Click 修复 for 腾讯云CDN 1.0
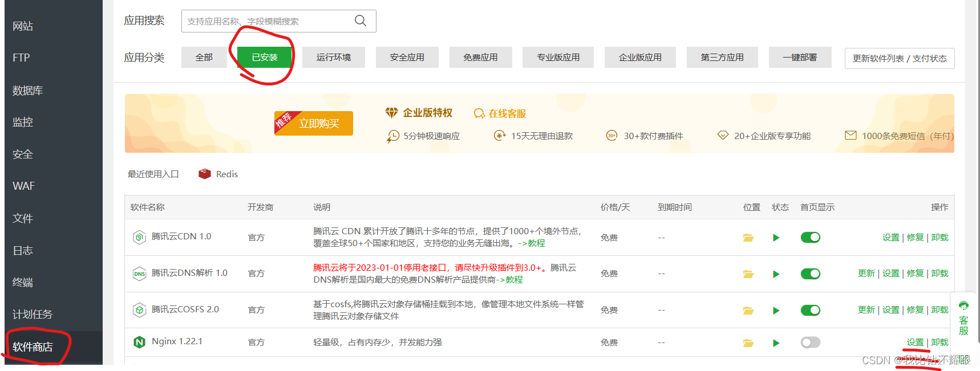Image resolution: width=980 pixels, height=371 pixels. click(x=915, y=237)
